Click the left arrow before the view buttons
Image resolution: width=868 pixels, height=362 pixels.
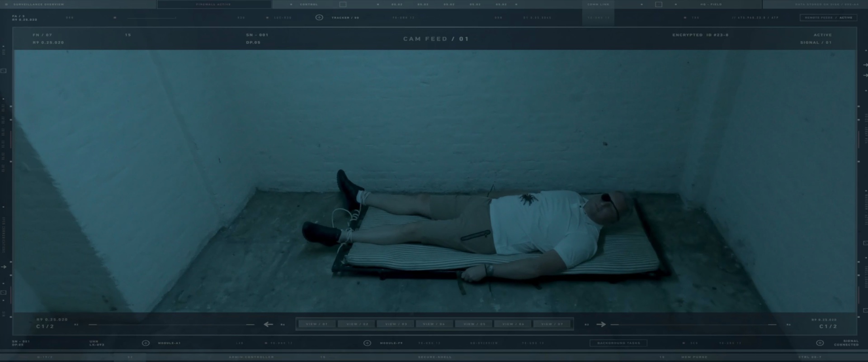pyautogui.click(x=269, y=324)
